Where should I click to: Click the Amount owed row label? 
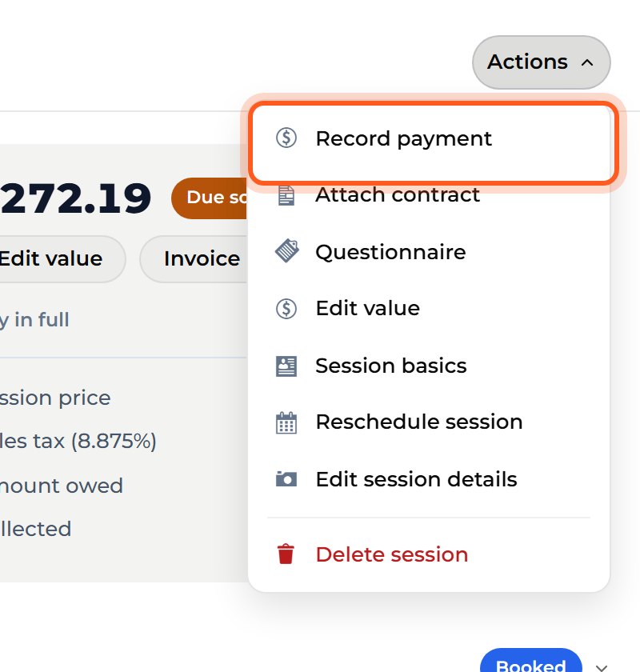62,486
